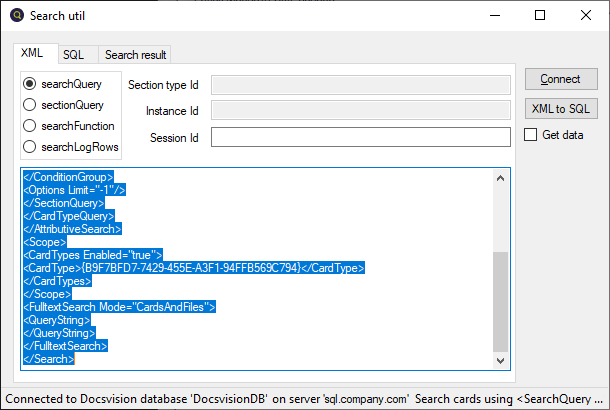Maximize the Search util window
This screenshot has height=410, width=610.
coord(541,16)
